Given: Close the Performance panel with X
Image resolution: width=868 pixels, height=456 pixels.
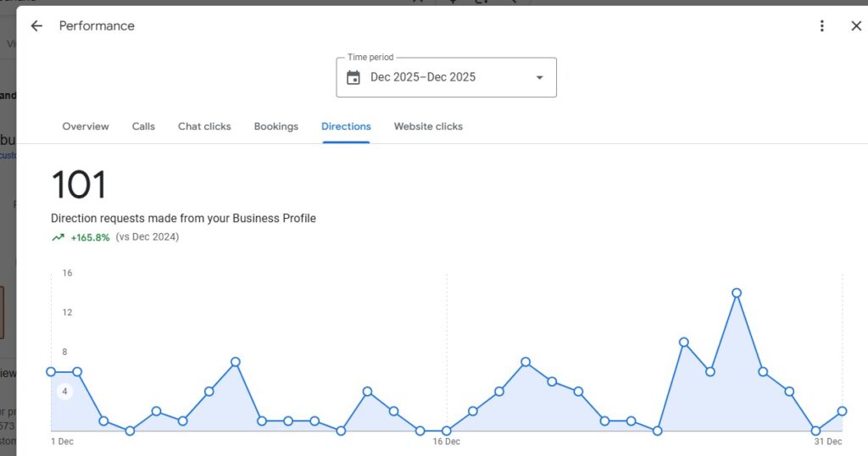Looking at the screenshot, I should pyautogui.click(x=856, y=26).
